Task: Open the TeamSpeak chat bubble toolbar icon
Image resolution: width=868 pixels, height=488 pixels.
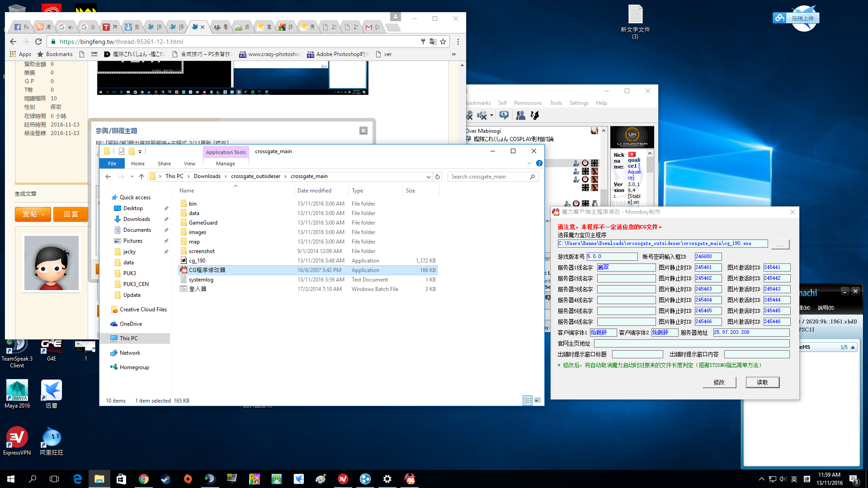Action: pyautogui.click(x=504, y=115)
